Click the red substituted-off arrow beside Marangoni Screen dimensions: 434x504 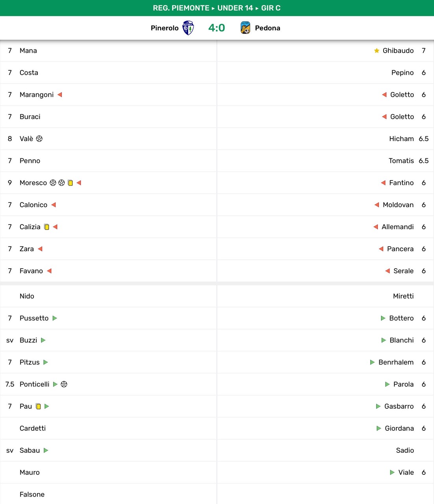point(60,94)
